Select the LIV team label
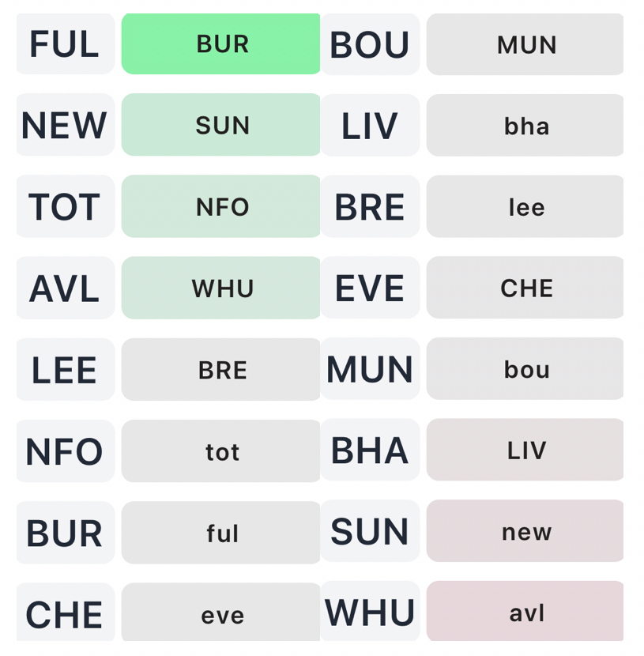 point(370,126)
